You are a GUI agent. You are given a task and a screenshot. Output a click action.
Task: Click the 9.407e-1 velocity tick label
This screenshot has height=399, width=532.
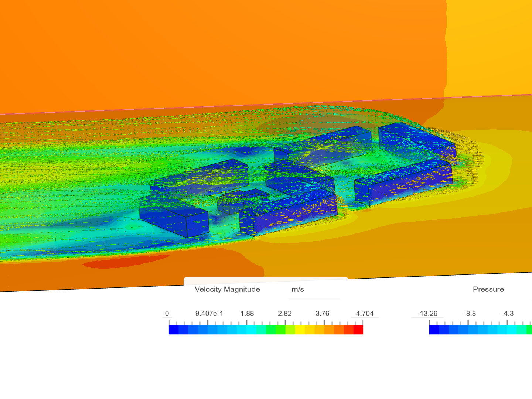(x=209, y=313)
